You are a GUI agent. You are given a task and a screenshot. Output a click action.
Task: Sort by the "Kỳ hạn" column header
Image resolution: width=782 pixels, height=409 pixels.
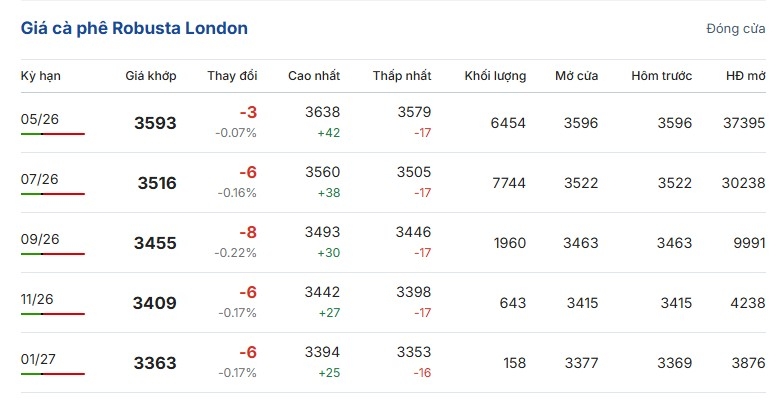[x=41, y=76]
